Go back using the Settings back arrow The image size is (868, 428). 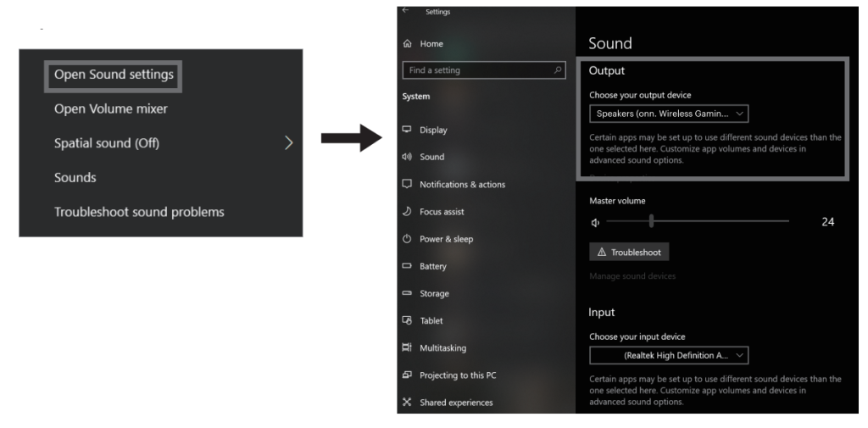[406, 11]
